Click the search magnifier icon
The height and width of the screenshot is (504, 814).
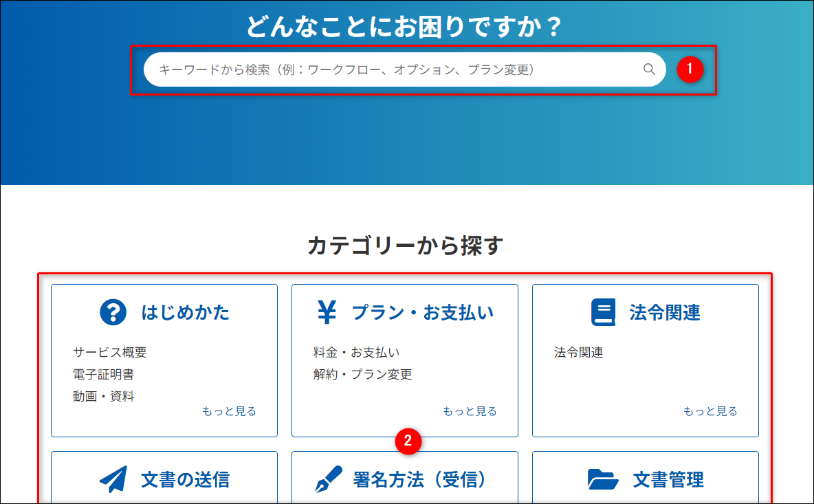point(649,69)
